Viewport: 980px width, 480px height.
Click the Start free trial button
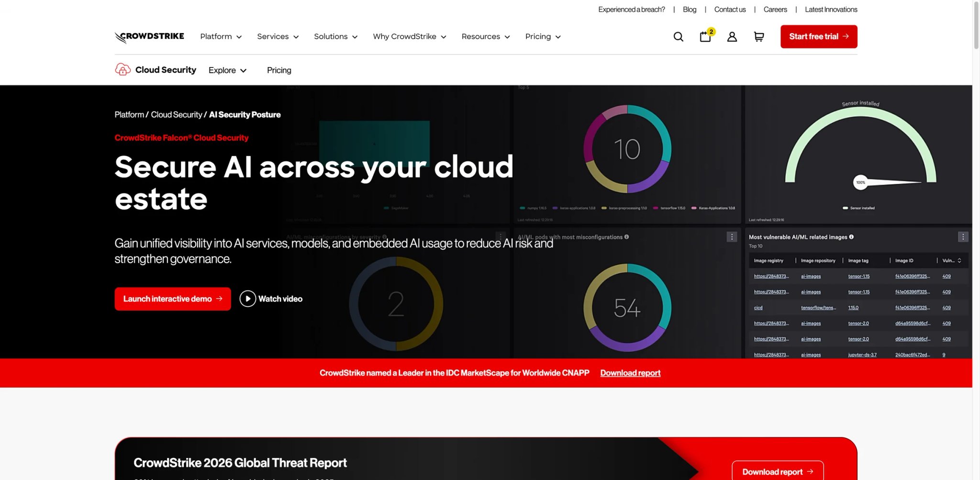point(819,37)
